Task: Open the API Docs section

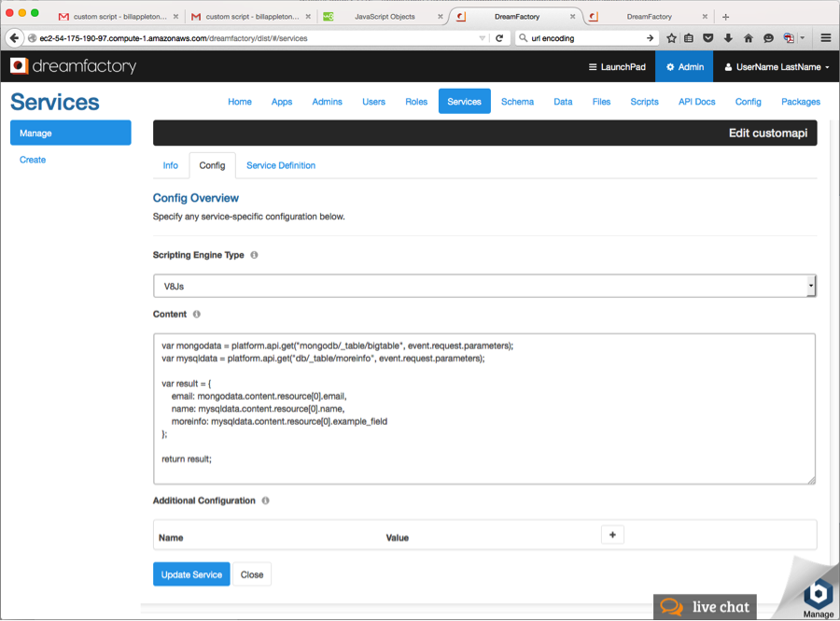Action: click(696, 102)
